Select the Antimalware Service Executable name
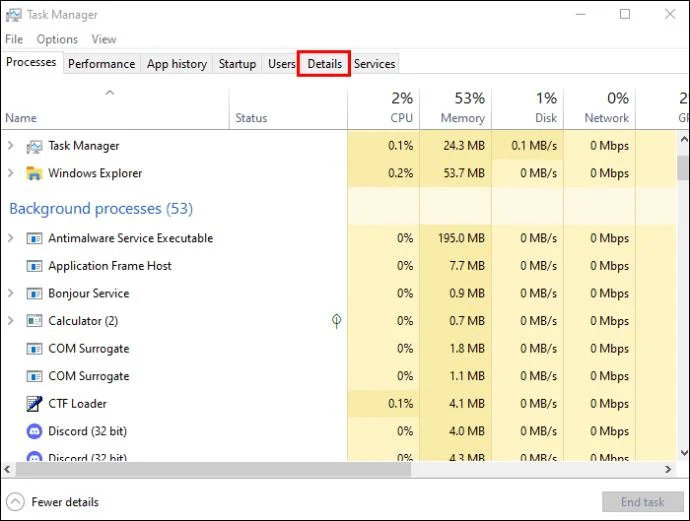Image resolution: width=690 pixels, height=521 pixels. coord(131,238)
